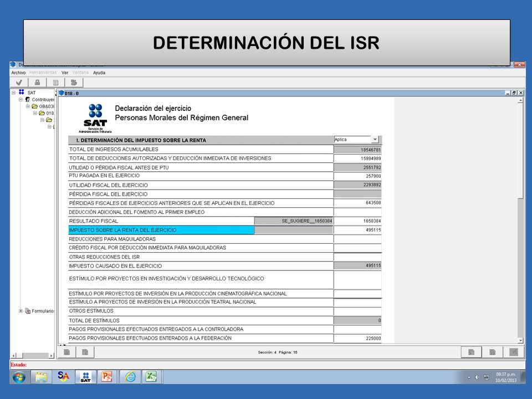
Task: Click Utilidad Fiscal del Ejercicio value 2293892
Action: (357, 185)
